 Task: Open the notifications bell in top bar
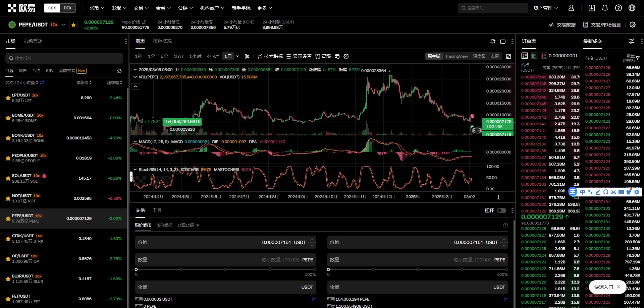pos(605,8)
